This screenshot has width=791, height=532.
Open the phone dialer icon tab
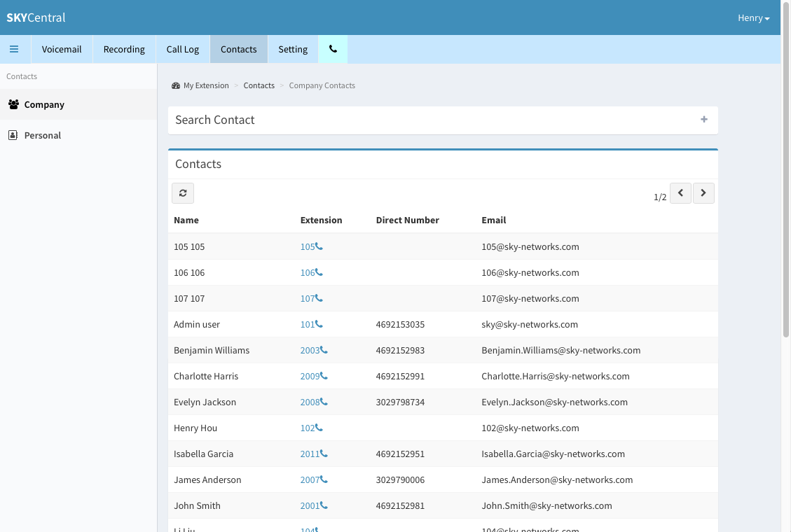[x=333, y=49]
